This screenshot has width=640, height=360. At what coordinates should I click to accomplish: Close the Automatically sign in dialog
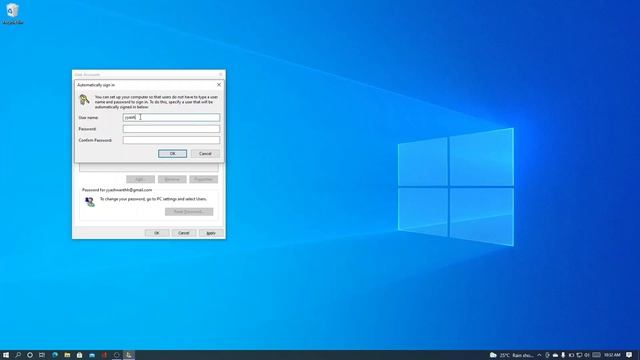click(219, 84)
